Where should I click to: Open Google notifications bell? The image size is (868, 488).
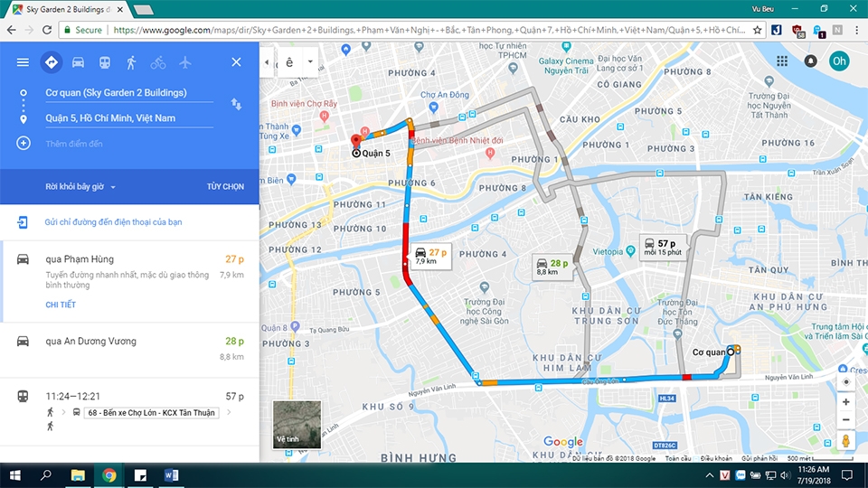(810, 61)
